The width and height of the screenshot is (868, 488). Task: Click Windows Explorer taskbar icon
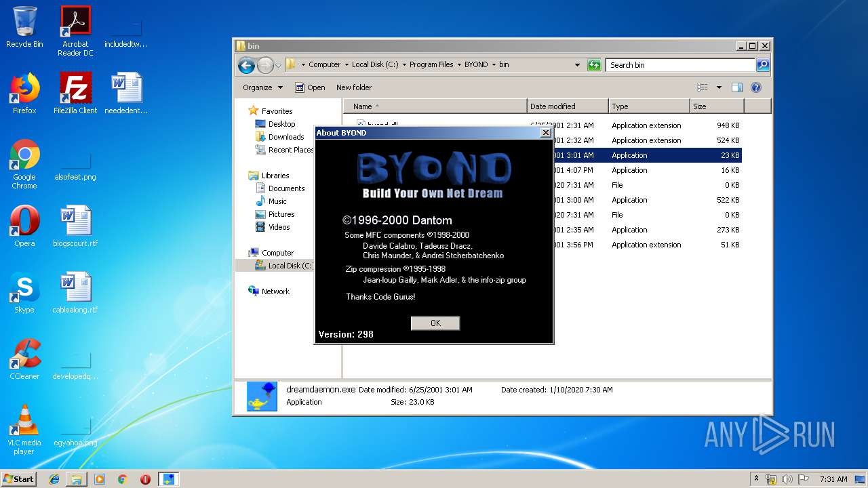tap(77, 479)
